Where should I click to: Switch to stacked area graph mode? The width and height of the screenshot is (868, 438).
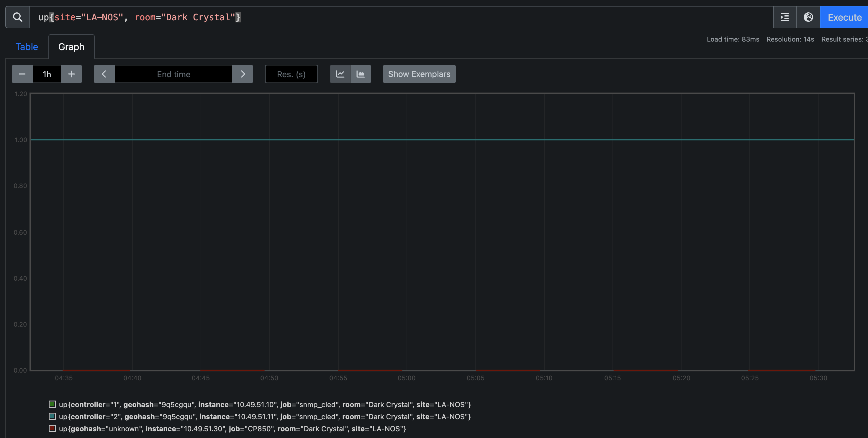361,74
